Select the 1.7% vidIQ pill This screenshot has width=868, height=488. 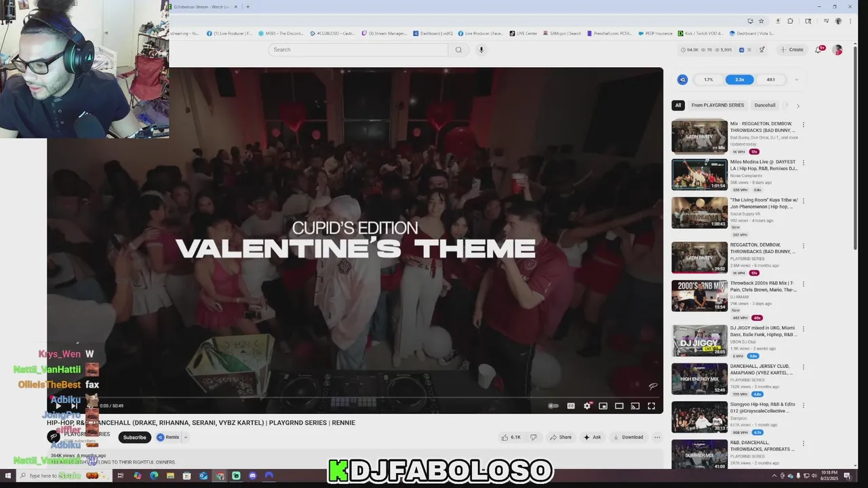click(709, 79)
